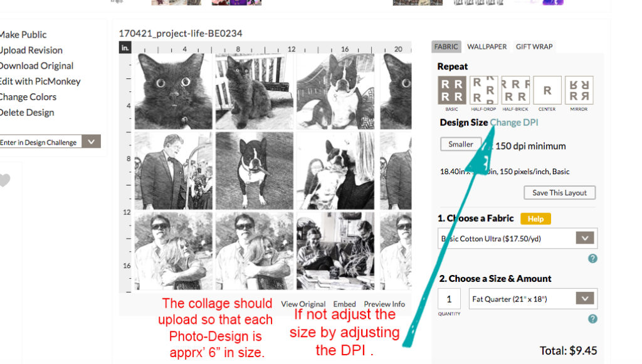The width and height of the screenshot is (642, 364).
Task: Click the size help question mark icon
Action: pyautogui.click(x=592, y=319)
